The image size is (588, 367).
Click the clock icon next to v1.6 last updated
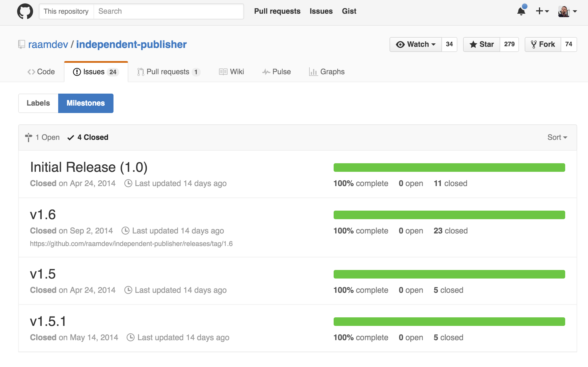click(125, 231)
